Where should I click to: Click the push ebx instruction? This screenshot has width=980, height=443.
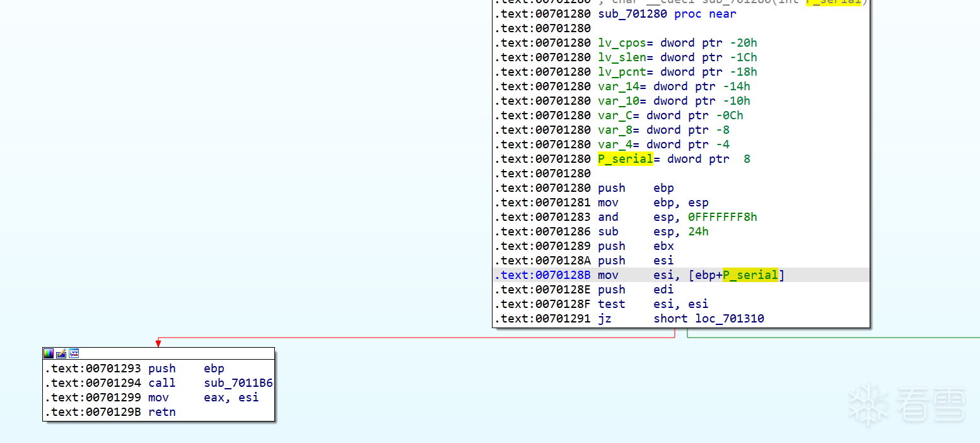(636, 246)
